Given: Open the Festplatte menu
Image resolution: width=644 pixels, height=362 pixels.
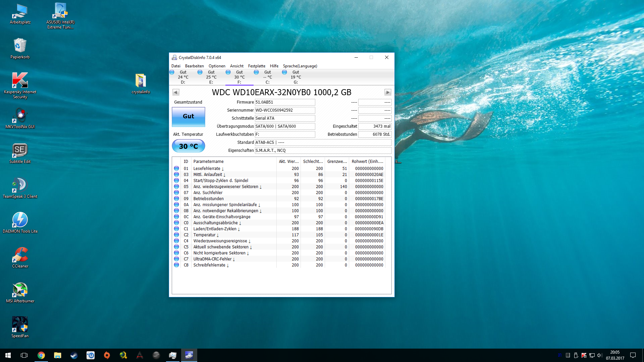Looking at the screenshot, I should [x=257, y=66].
